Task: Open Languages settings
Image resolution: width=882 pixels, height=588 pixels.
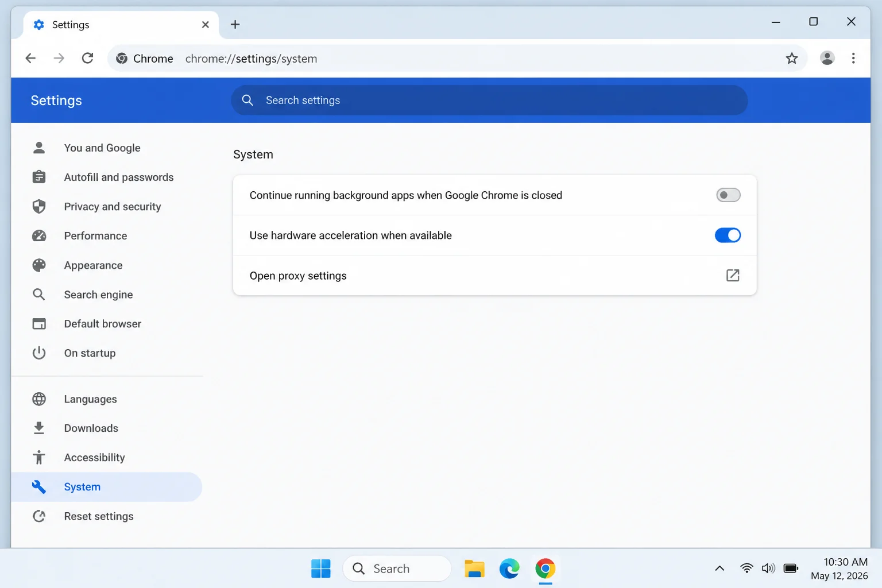Action: (x=107, y=399)
